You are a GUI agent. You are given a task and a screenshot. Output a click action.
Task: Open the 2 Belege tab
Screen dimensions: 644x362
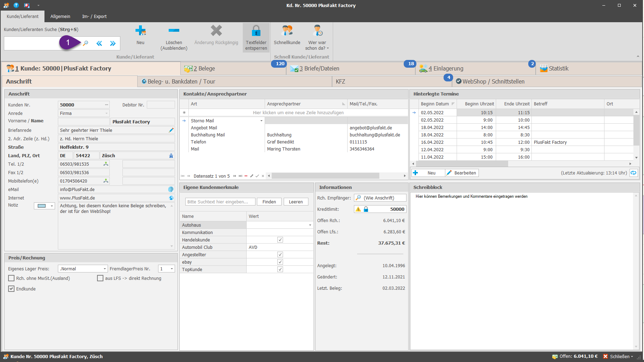pos(233,68)
